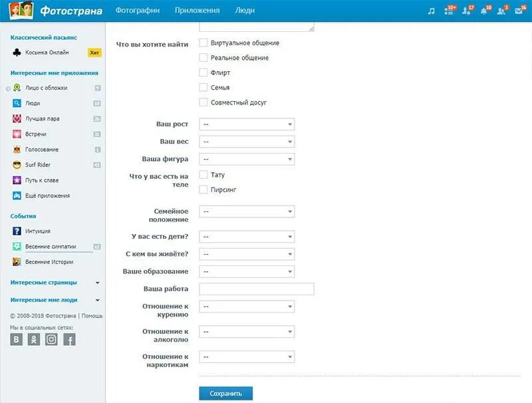Open the Ваша фигура dropdown
This screenshot has height=403, width=532.
[247, 159]
